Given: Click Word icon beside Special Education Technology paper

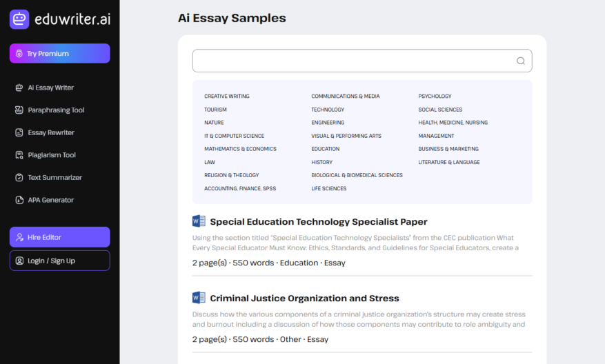Looking at the screenshot, I should 199,221.
